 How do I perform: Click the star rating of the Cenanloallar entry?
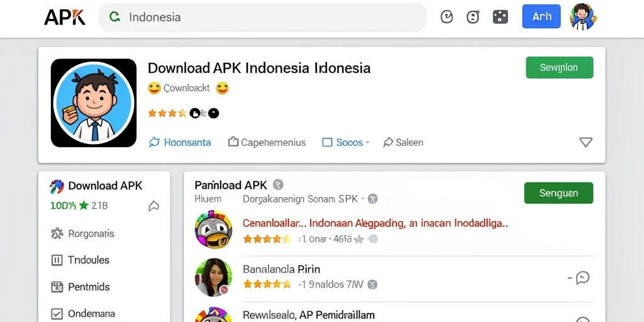(x=267, y=238)
